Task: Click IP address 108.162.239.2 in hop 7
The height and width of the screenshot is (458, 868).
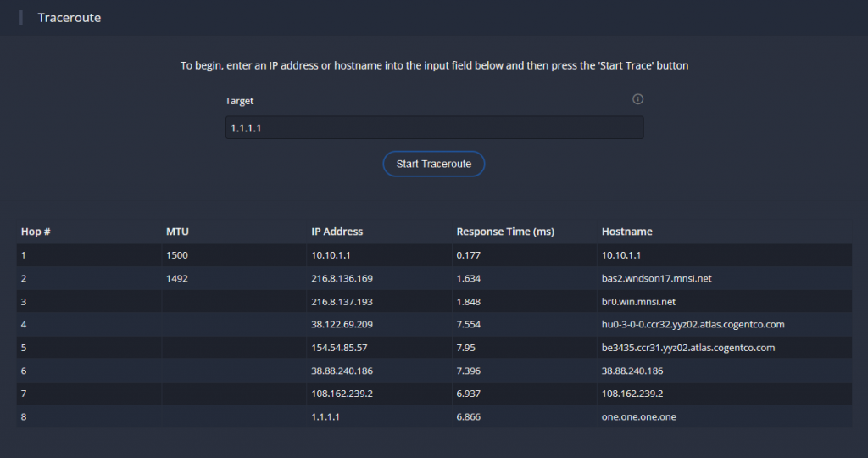Action: tap(342, 394)
